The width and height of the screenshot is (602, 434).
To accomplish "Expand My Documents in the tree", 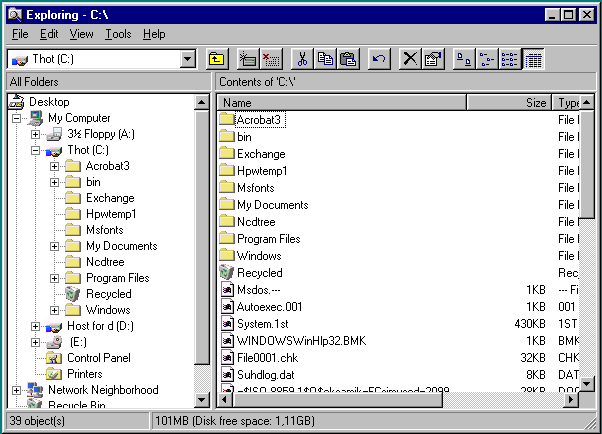I will [55, 247].
